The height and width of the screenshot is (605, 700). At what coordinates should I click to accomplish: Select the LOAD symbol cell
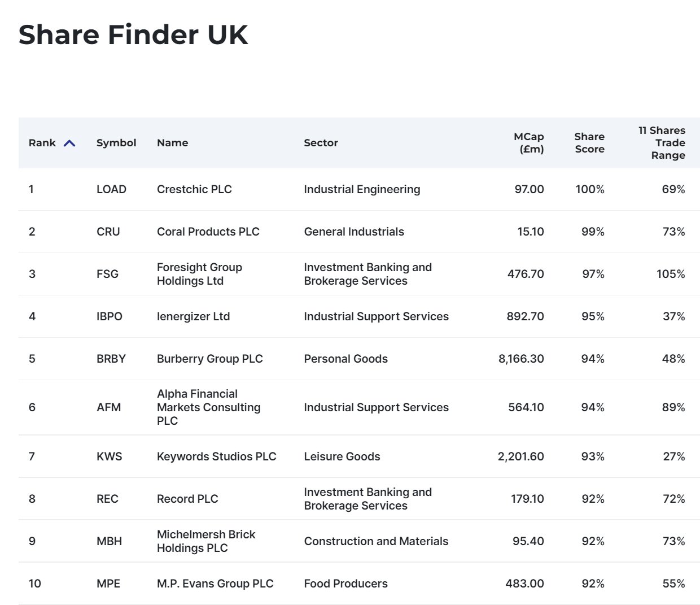point(111,189)
